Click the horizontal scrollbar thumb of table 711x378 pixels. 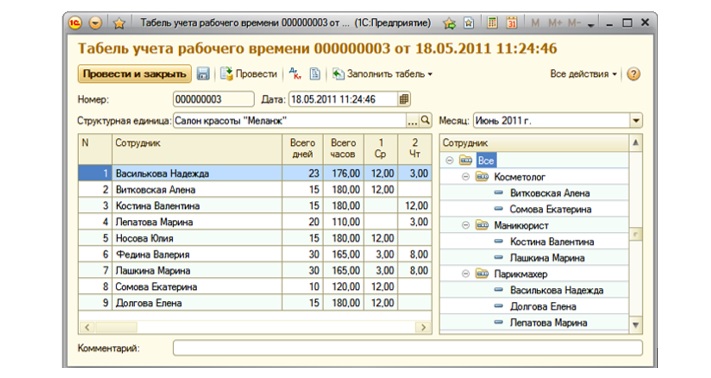pos(116,327)
